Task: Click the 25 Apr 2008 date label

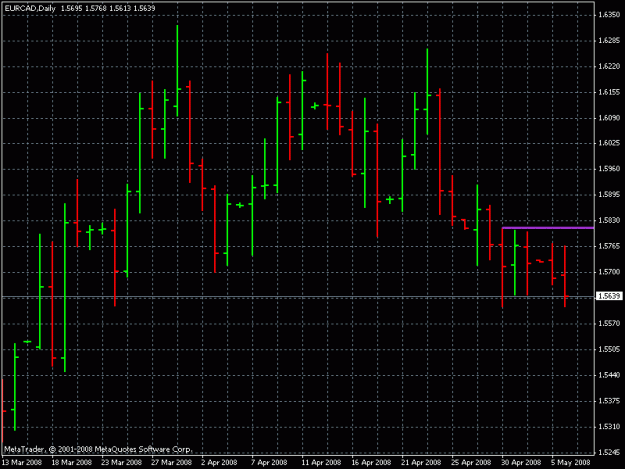Action: pyautogui.click(x=471, y=463)
